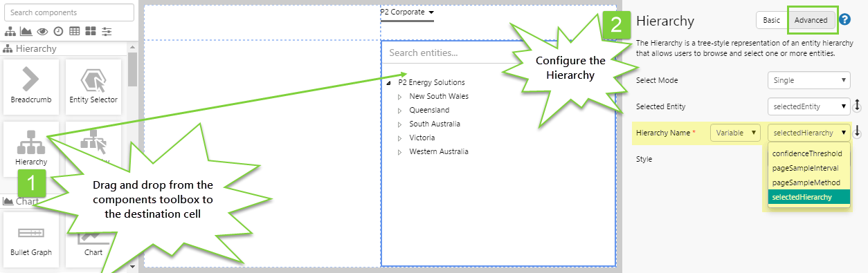868x273 pixels.
Task: Open the P2 Corporate dropdown
Action: [x=407, y=12]
